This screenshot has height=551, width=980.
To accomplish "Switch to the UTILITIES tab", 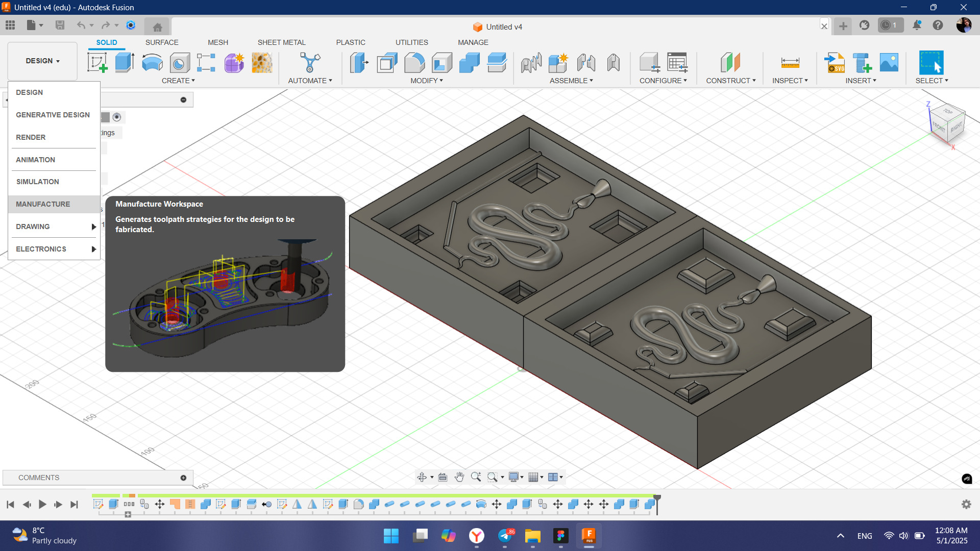I will click(x=412, y=42).
